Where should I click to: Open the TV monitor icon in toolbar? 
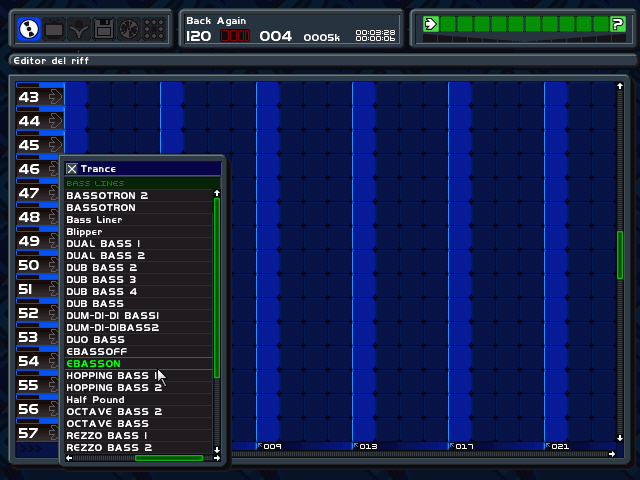point(53,29)
